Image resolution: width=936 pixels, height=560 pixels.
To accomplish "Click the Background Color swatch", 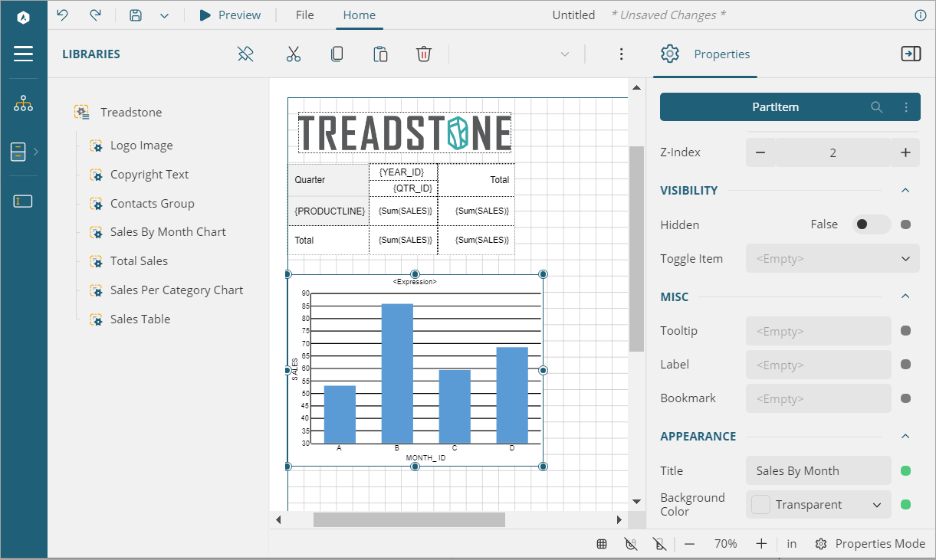I will tap(760, 505).
